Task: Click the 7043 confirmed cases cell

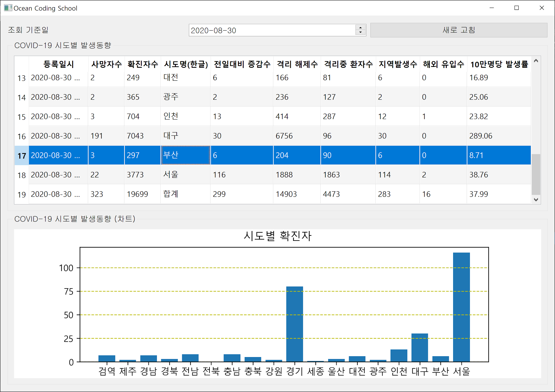Action: tap(143, 136)
